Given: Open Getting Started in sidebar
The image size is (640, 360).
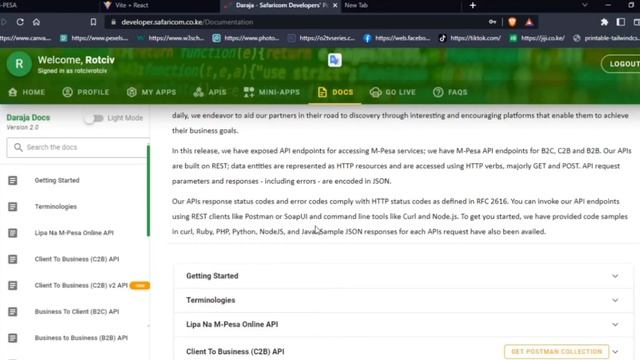Looking at the screenshot, I should pos(57,180).
